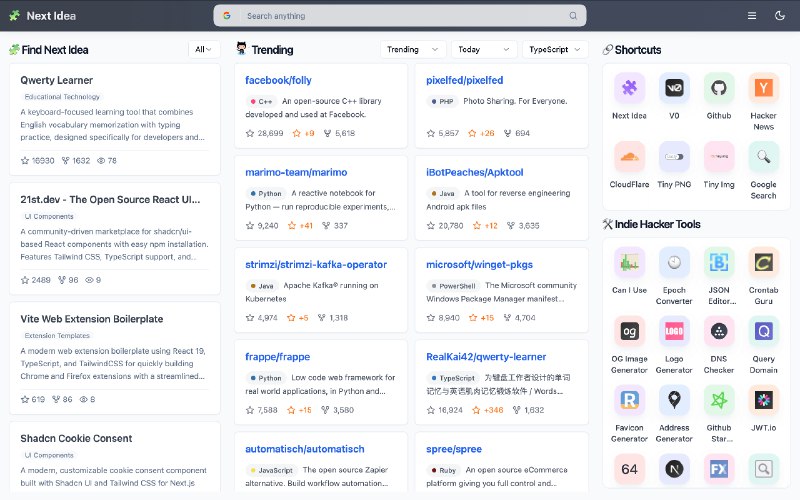Click the JavaScript badge on automatisch
800x500 pixels.
[x=271, y=470]
